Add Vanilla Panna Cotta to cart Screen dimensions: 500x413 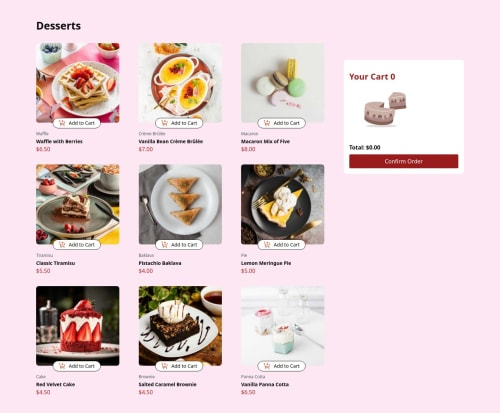[282, 366]
